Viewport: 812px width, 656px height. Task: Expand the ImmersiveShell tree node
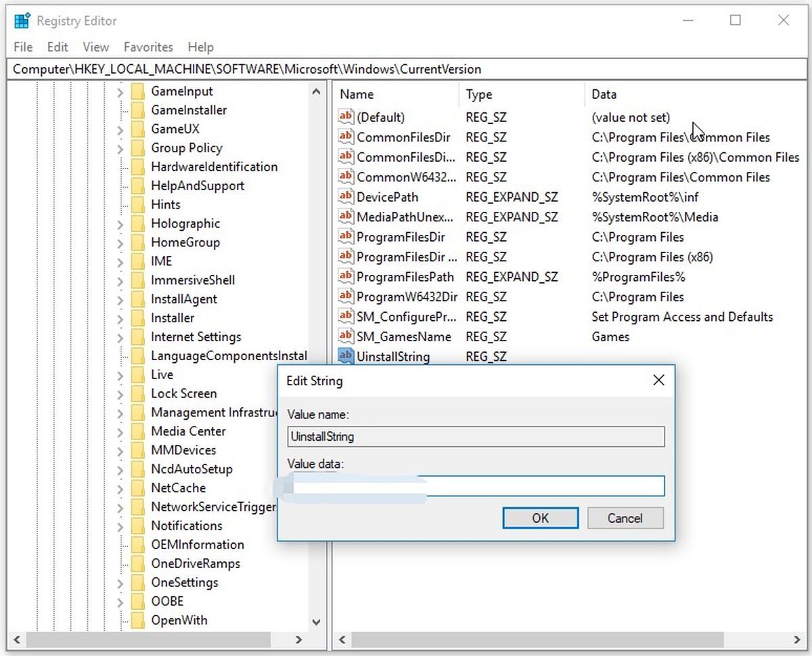(120, 280)
